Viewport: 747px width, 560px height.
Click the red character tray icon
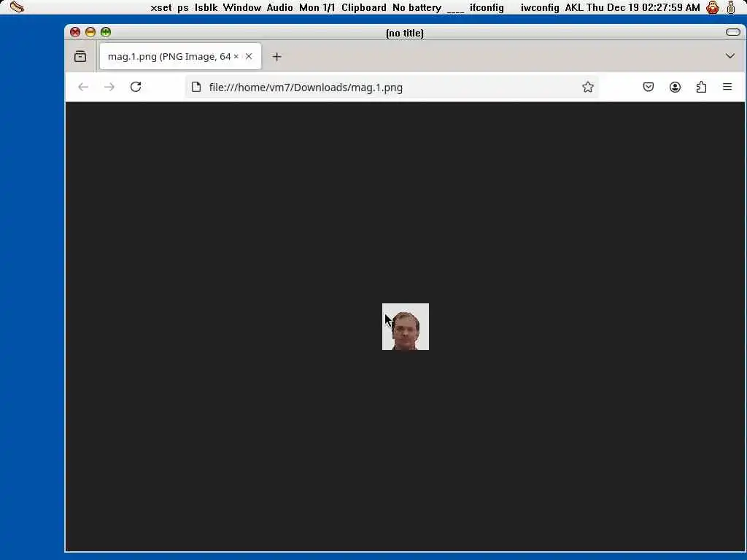[713, 7]
